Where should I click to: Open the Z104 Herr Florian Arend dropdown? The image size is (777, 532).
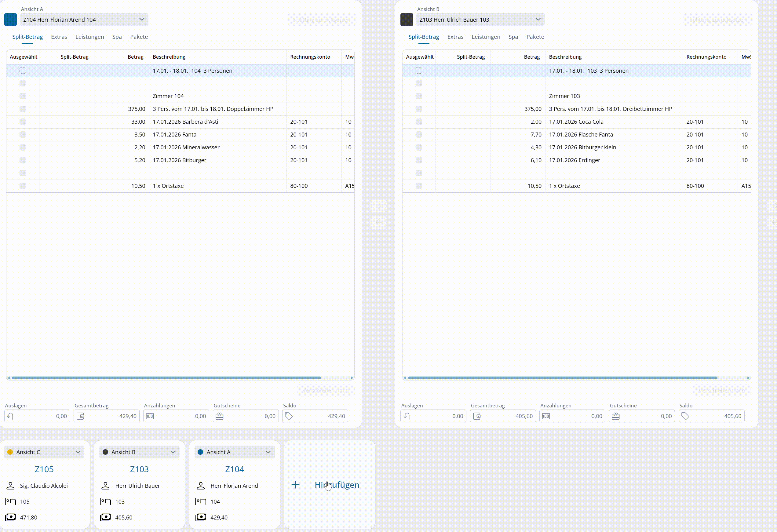(x=84, y=20)
